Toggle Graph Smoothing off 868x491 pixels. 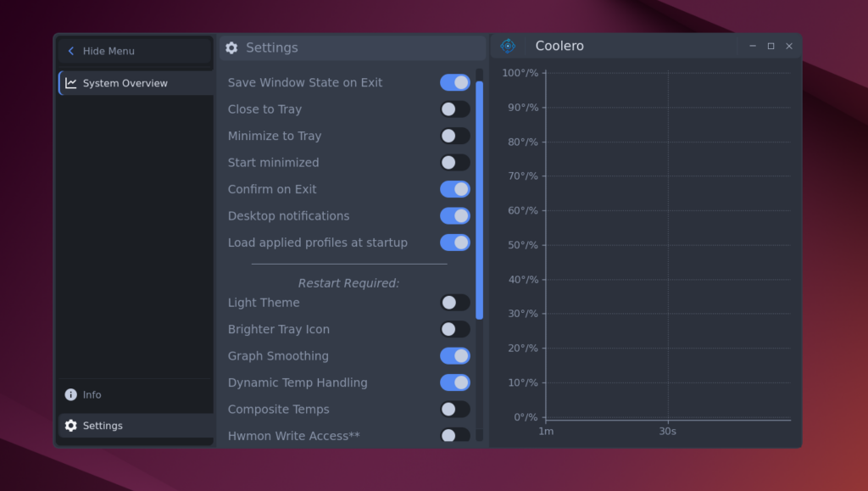point(454,356)
